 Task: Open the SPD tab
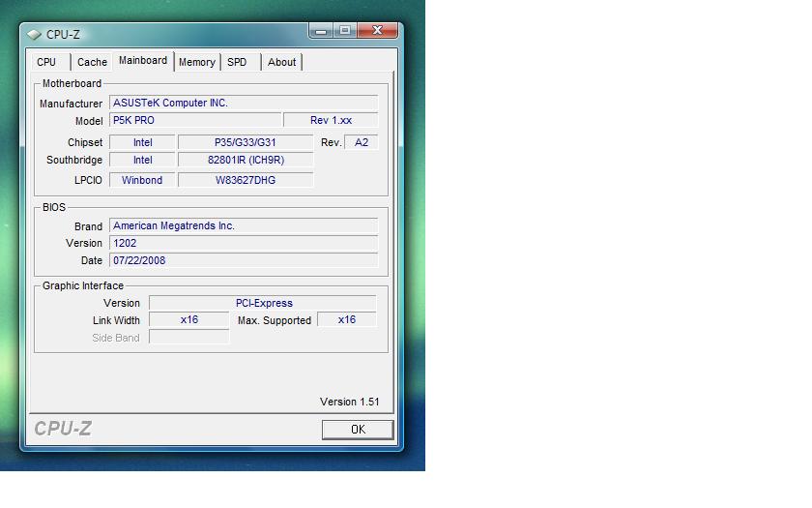pyautogui.click(x=237, y=62)
